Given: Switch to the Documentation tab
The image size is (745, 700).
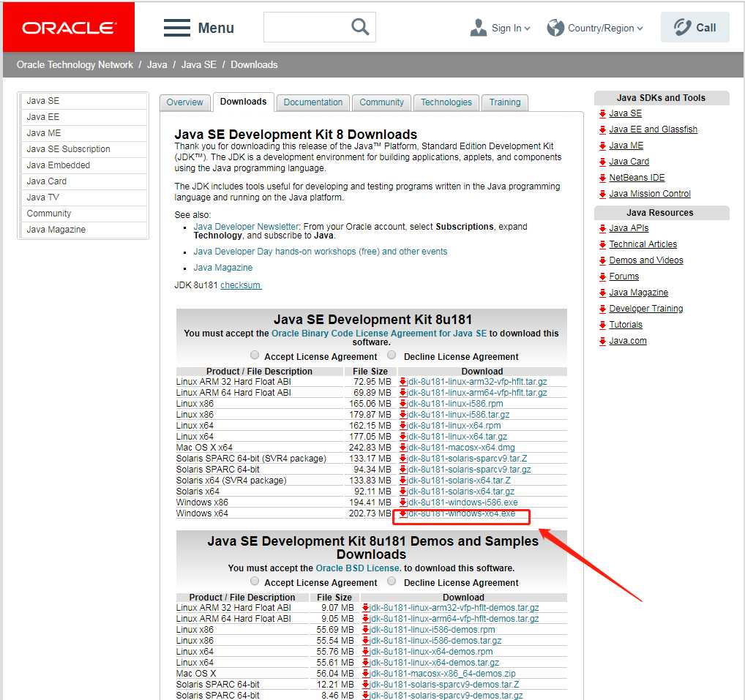Looking at the screenshot, I should (313, 102).
